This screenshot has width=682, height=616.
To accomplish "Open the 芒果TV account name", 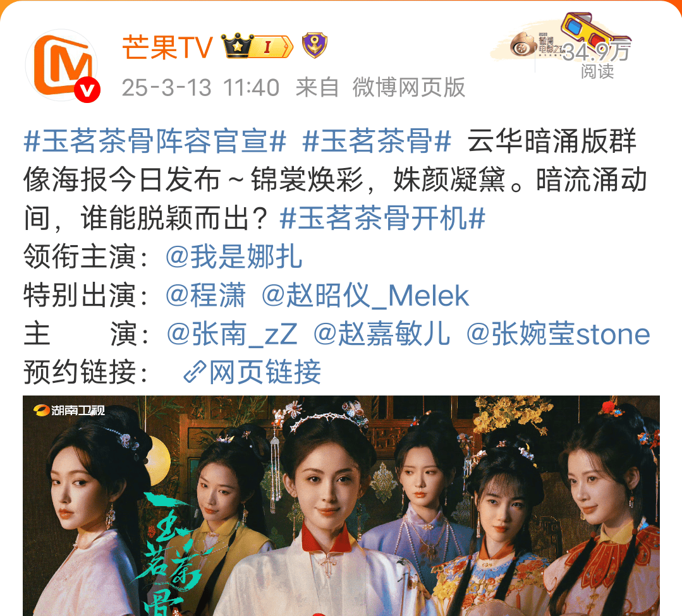I will [167, 47].
